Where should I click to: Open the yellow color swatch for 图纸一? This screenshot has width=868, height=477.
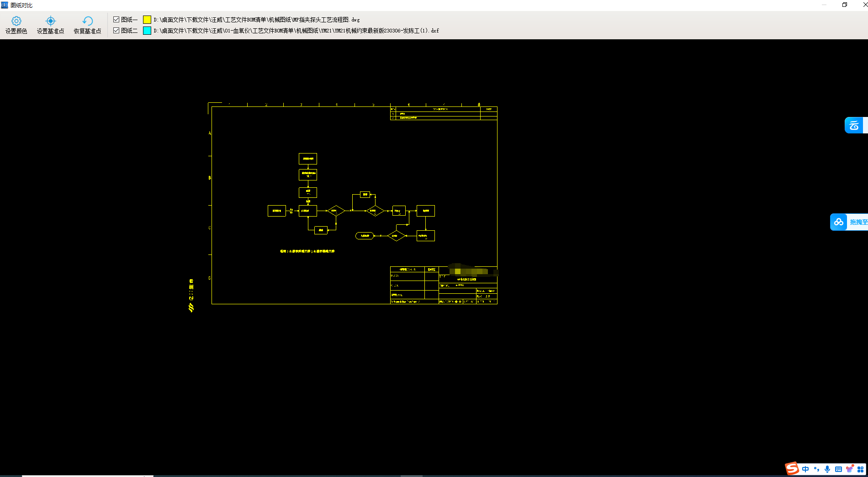click(147, 20)
